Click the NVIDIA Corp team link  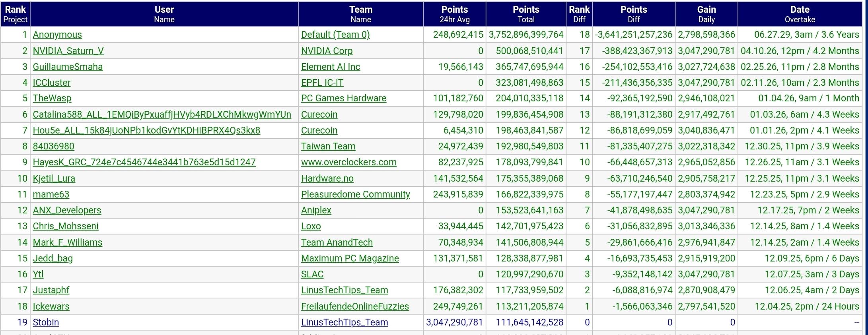point(327,51)
